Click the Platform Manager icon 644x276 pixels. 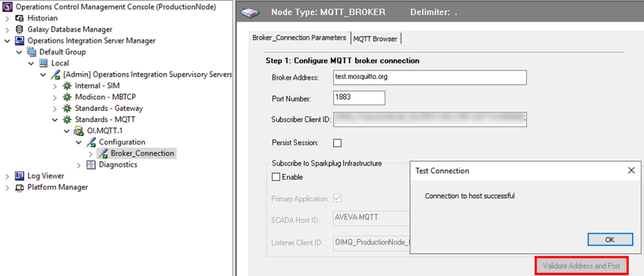pos(19,187)
